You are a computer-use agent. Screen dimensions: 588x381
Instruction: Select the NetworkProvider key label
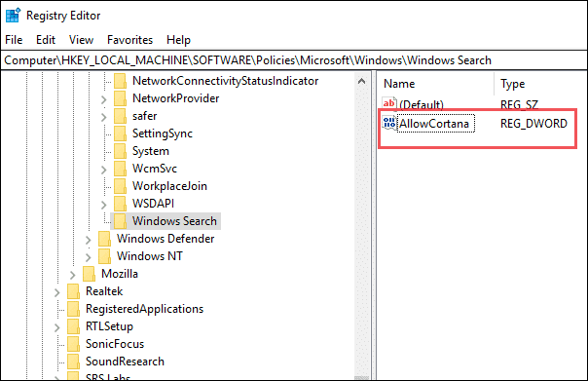pyautogui.click(x=175, y=98)
